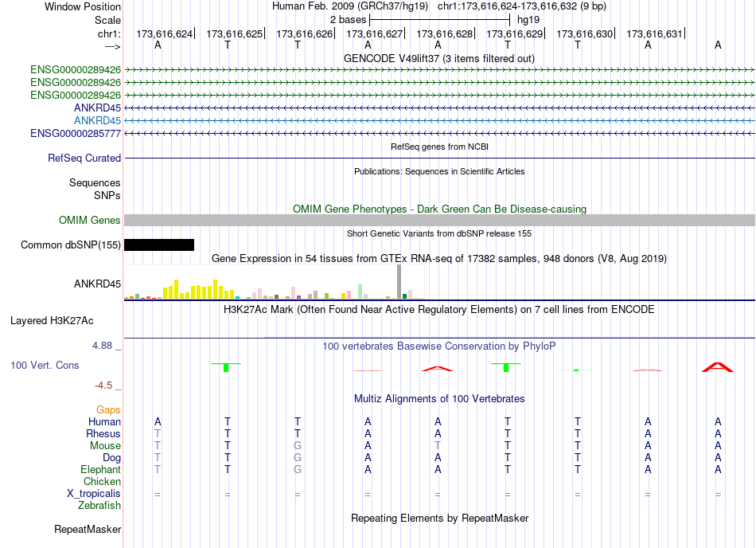Click the Gaps row label
The width and height of the screenshot is (756, 548).
point(108,410)
